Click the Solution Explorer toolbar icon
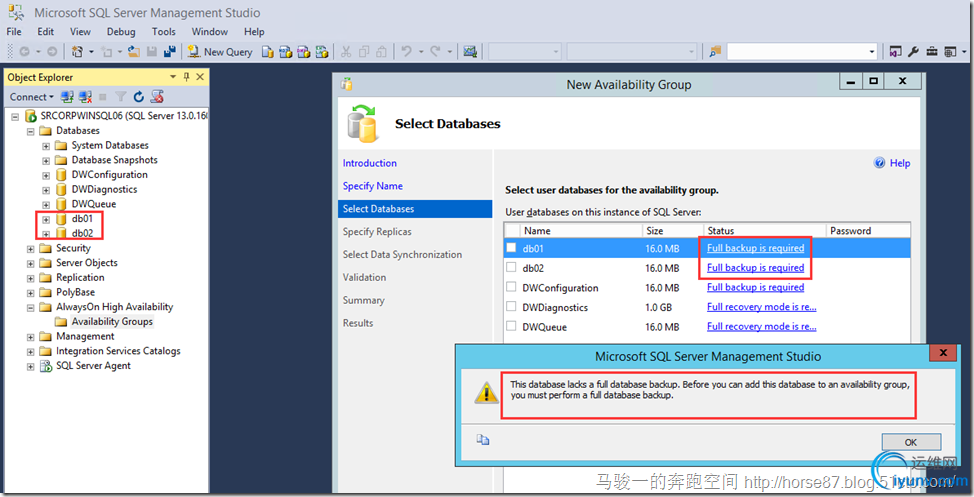This screenshot has height=497, width=974. coord(895,52)
